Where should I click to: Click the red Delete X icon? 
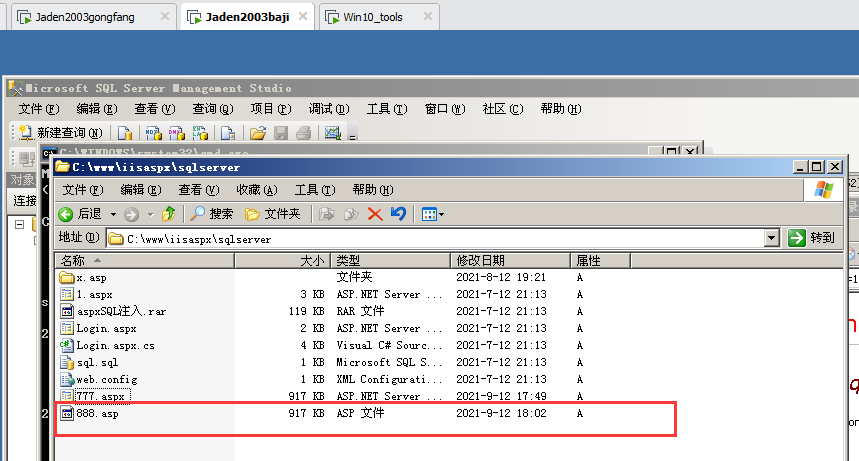tap(375, 214)
